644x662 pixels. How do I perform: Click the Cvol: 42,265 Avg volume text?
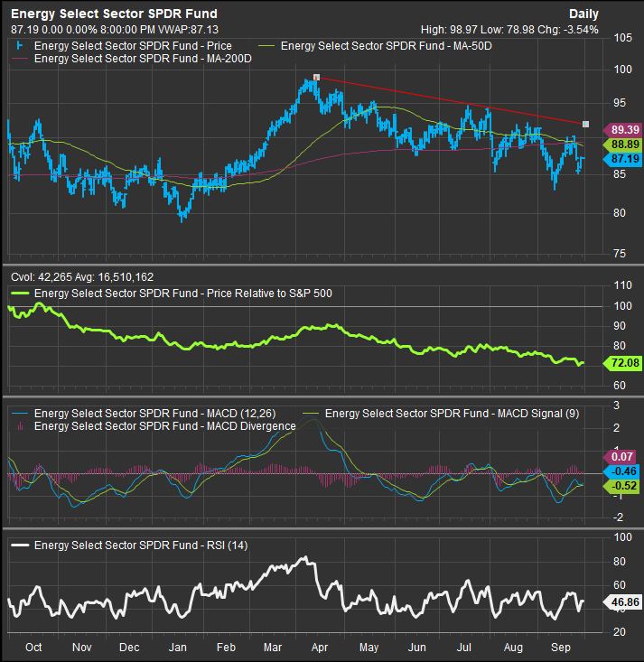click(82, 277)
